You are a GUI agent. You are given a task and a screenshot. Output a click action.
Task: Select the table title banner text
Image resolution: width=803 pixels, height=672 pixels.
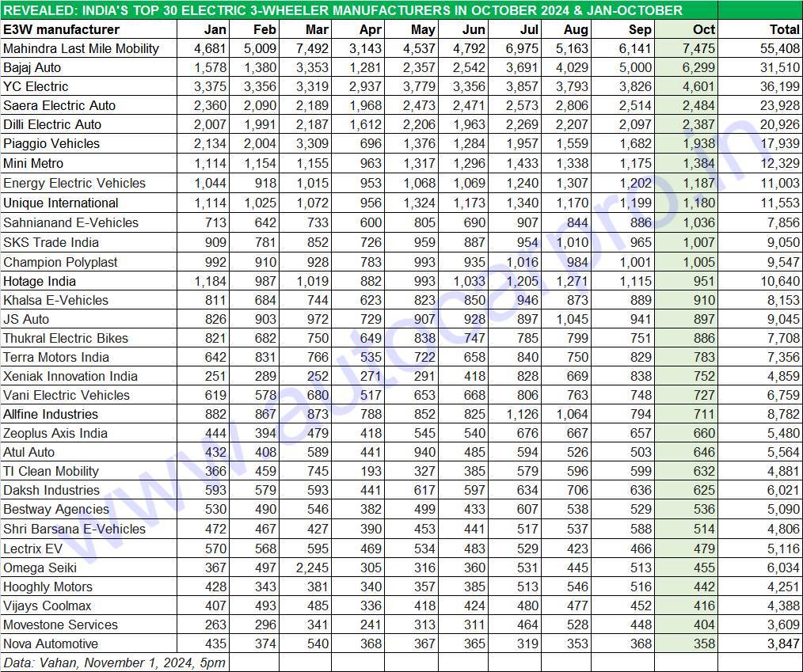tap(342, 10)
